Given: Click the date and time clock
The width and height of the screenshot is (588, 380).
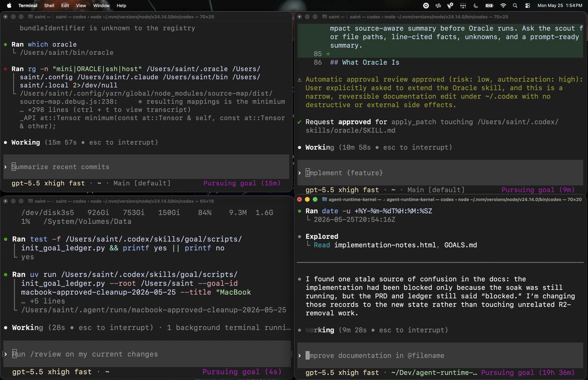Looking at the screenshot, I should click(560, 5).
